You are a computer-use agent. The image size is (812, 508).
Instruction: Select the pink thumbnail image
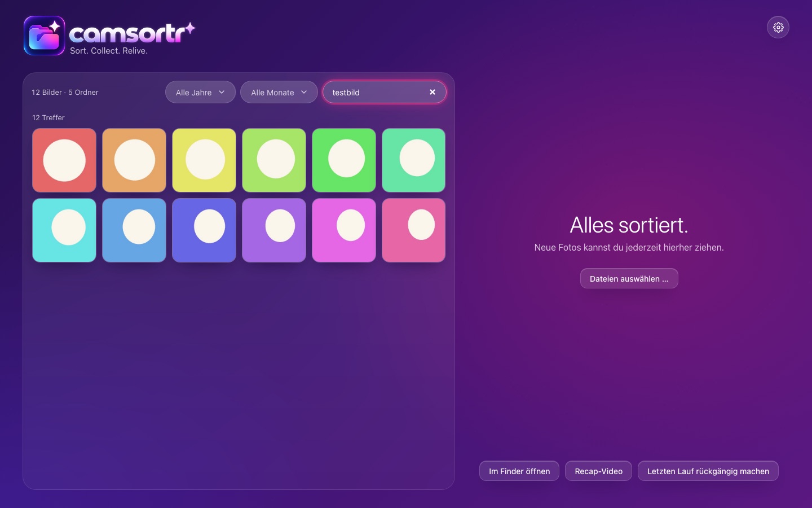tap(414, 230)
